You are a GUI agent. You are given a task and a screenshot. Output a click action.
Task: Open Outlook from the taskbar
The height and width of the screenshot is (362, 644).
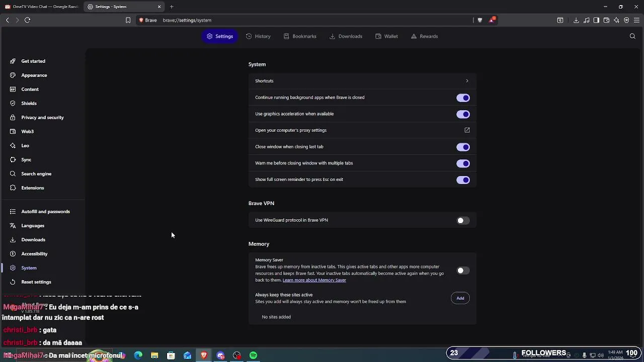187,355
